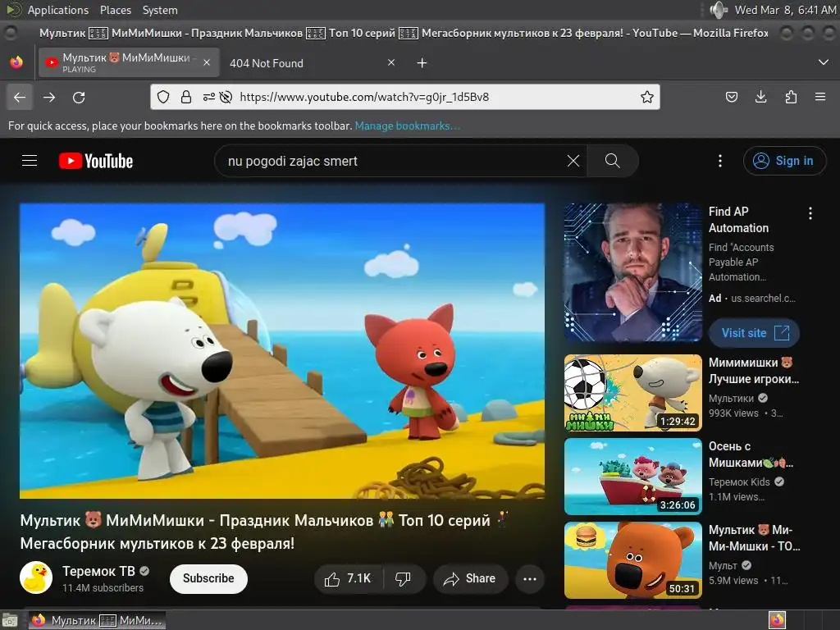Click the YouTube search input field

click(394, 161)
